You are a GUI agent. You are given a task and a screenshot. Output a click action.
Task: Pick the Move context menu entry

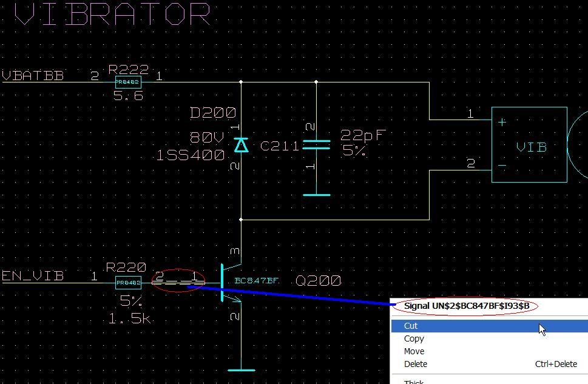[414, 351]
